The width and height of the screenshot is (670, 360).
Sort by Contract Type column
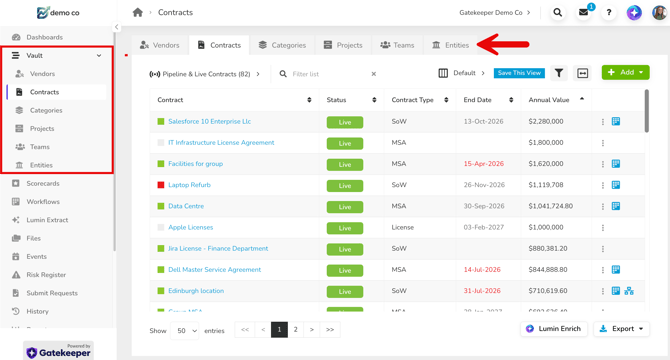click(x=446, y=100)
